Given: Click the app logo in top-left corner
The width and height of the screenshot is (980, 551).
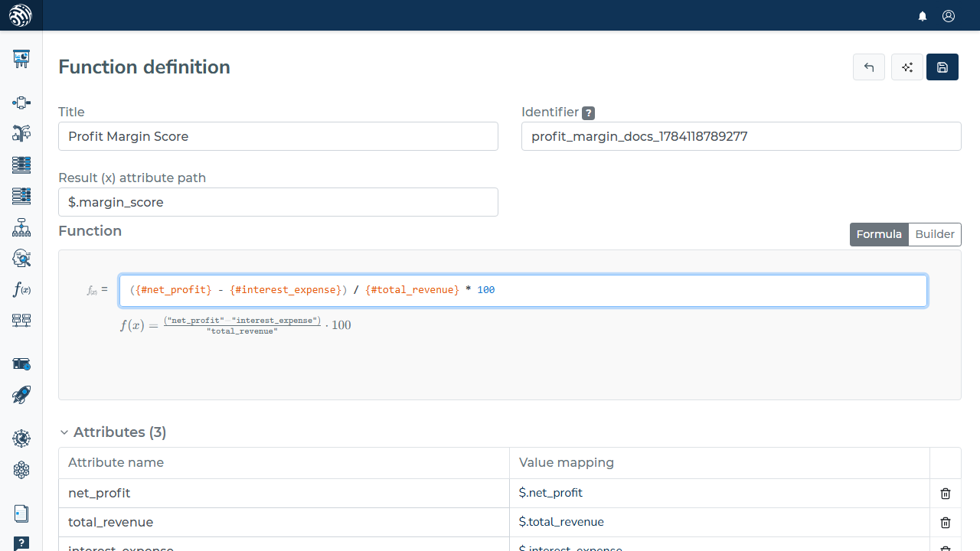Looking at the screenshot, I should click(x=21, y=15).
